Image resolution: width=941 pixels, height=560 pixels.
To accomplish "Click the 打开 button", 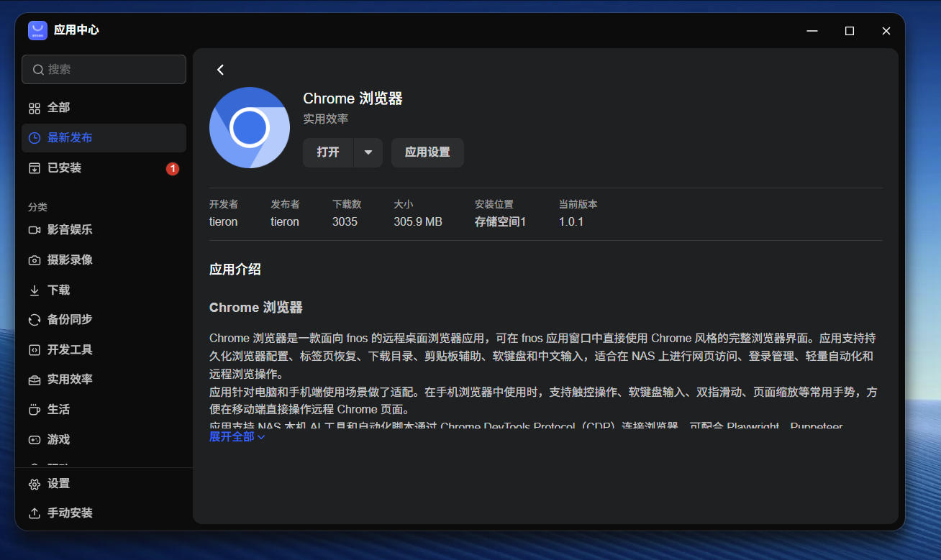I will [328, 152].
